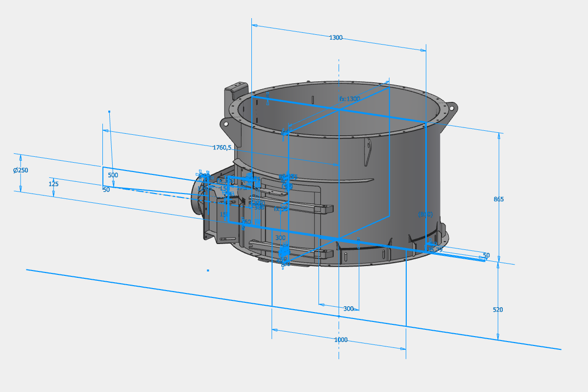588x392 pixels.
Task: Select the 300 dimension on the front door panel
Action: [280, 238]
